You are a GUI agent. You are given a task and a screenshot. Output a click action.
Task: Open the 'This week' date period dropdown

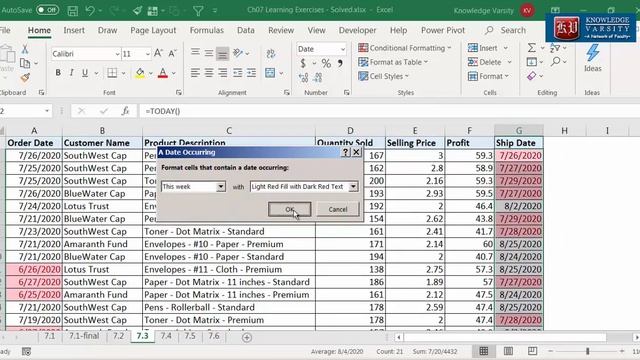point(220,187)
